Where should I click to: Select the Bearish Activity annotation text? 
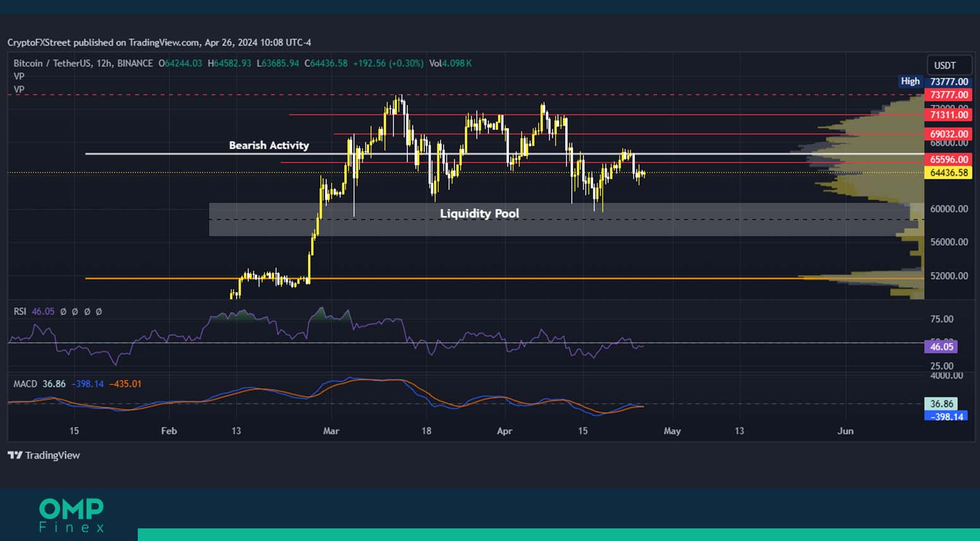269,145
